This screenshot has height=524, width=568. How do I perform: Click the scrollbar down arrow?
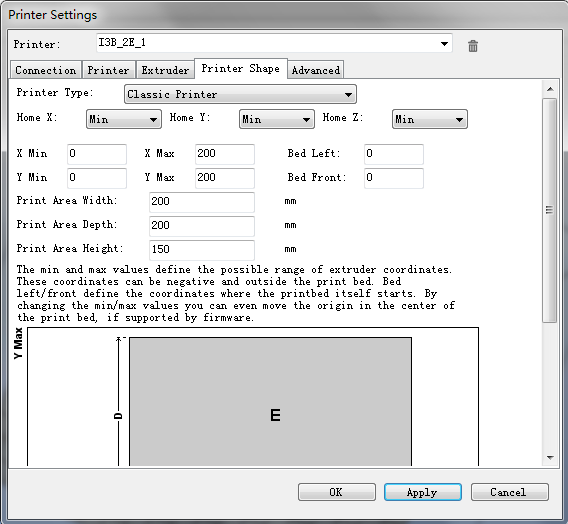point(550,458)
